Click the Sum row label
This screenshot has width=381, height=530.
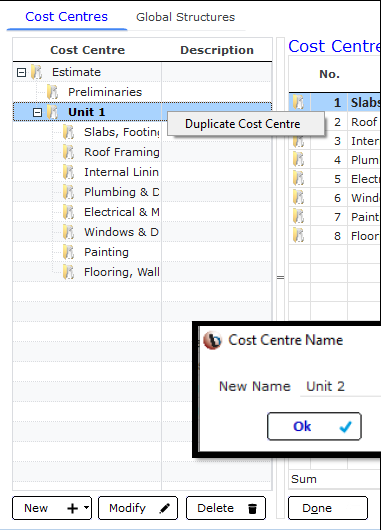(x=304, y=479)
